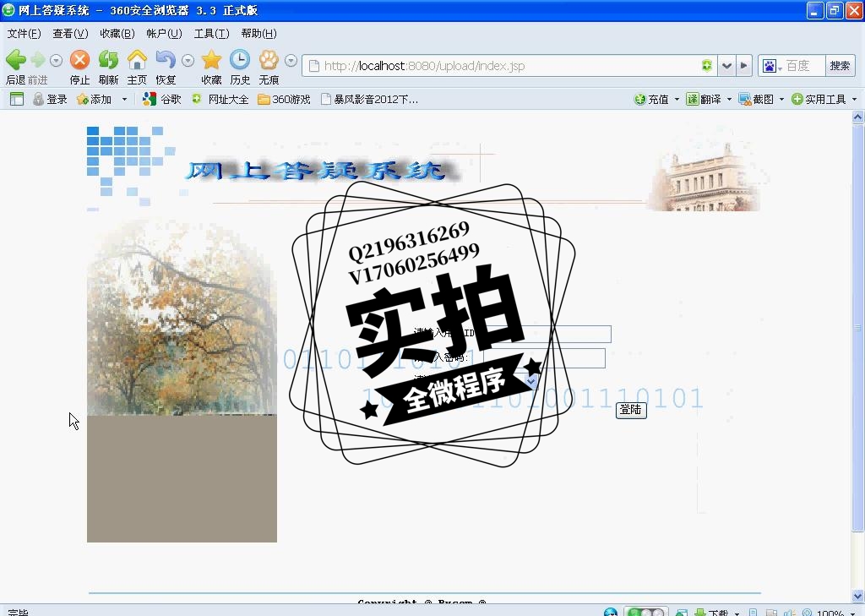Expand the 翻译 dropdown arrow

729,100
